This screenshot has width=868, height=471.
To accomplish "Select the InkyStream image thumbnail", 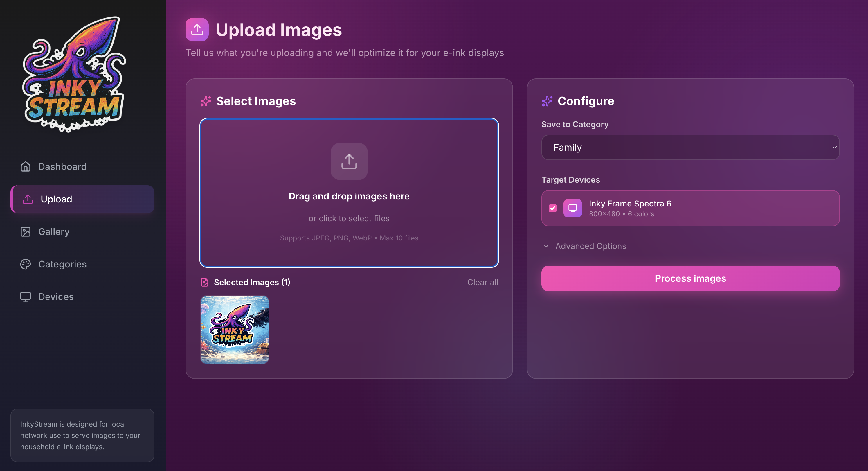I will pos(235,330).
